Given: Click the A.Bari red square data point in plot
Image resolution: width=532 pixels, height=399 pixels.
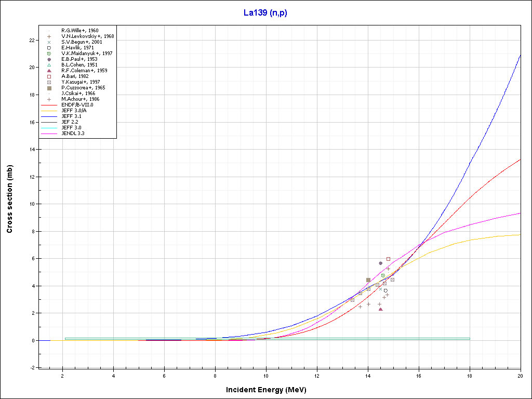Looking at the screenshot, I should [x=388, y=259].
